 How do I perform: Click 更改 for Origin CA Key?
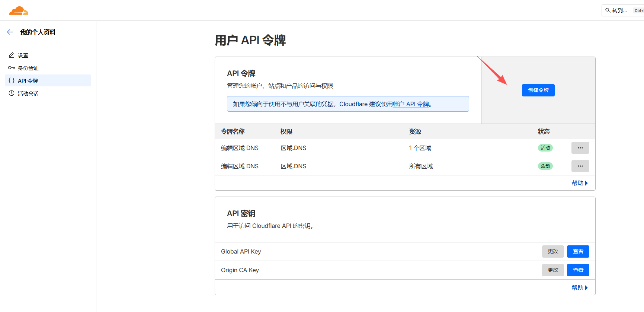[x=553, y=270]
